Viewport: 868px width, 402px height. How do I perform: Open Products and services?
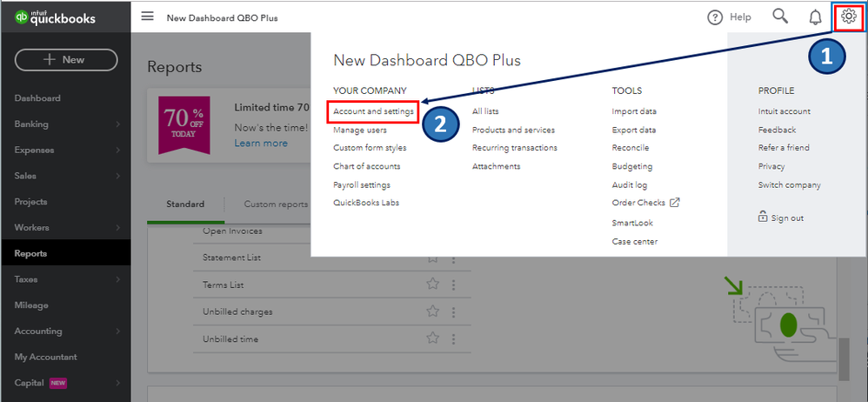coord(514,131)
